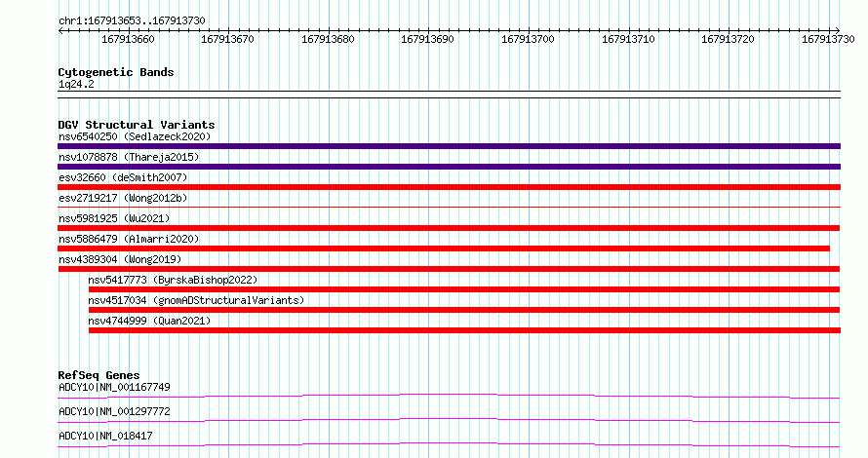Click the right arrow of the ruler

837,30
